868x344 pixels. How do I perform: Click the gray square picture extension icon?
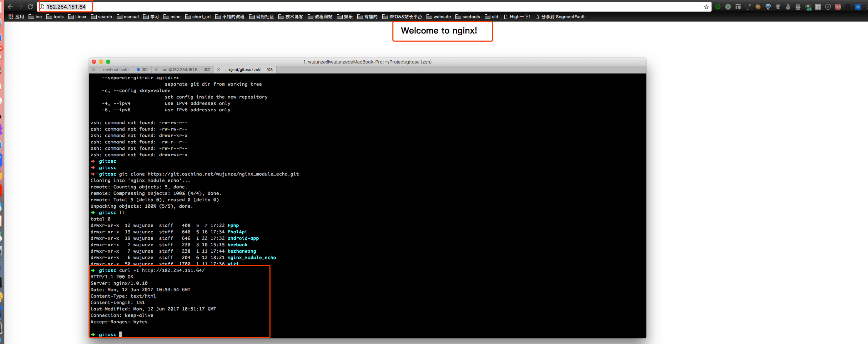(818, 7)
